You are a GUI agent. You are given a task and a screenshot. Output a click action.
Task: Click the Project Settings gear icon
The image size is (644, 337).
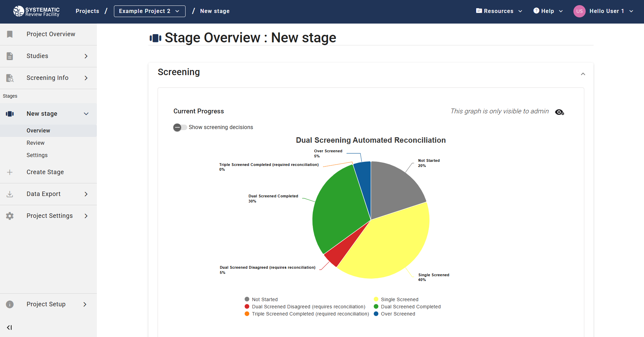coord(10,216)
